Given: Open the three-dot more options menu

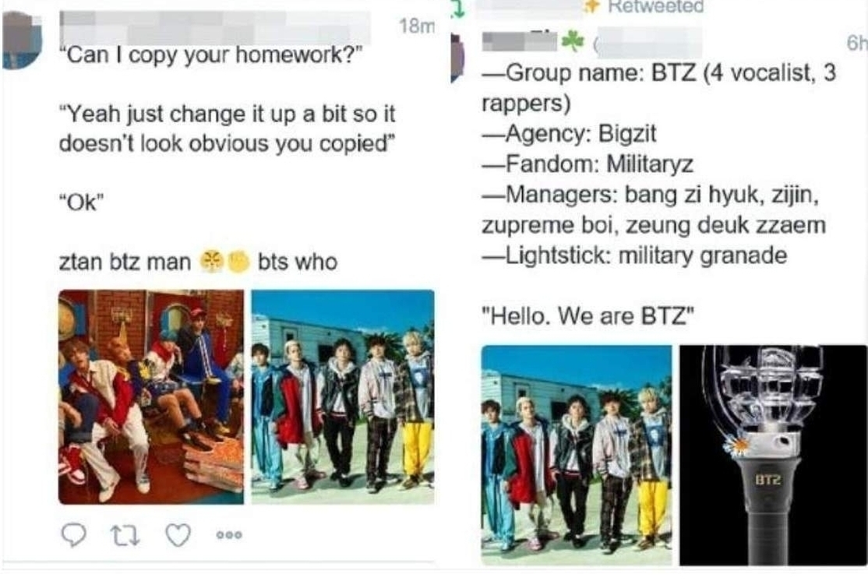Looking at the screenshot, I should click(x=229, y=535).
